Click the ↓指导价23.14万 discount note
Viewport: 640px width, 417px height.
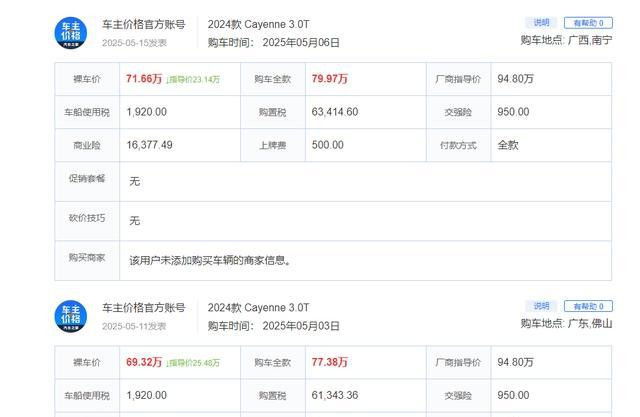tap(193, 79)
